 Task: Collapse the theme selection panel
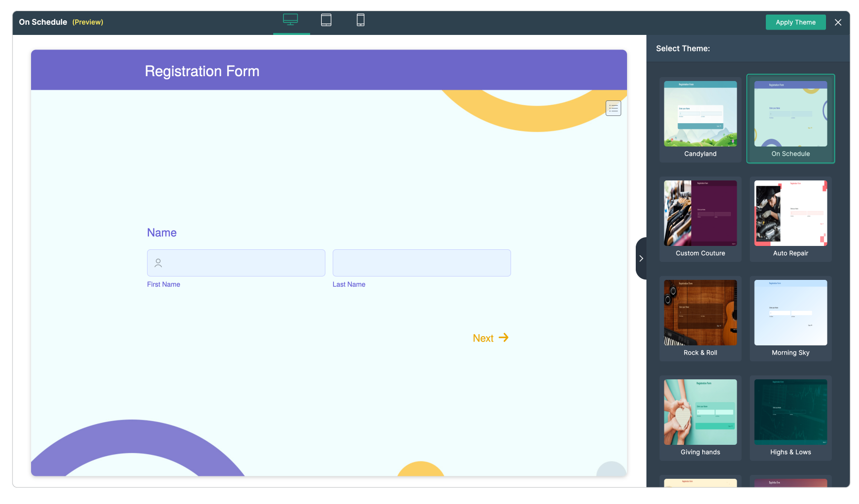pos(641,258)
